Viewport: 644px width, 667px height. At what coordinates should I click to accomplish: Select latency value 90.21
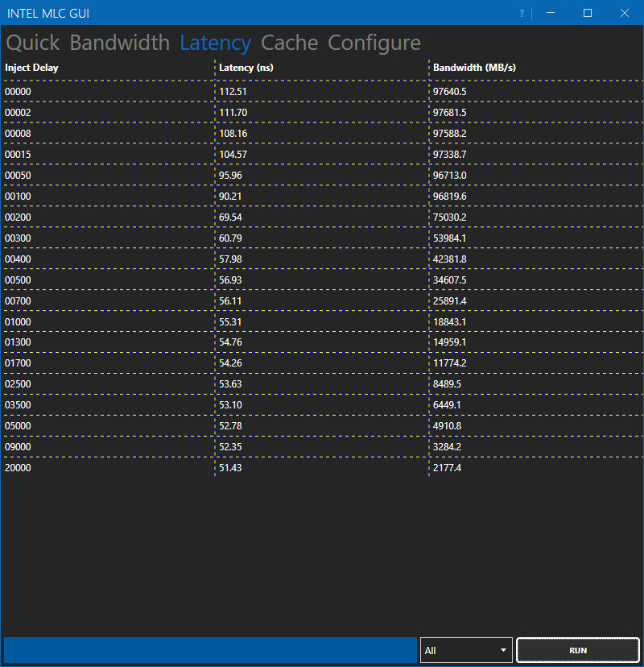click(x=230, y=196)
